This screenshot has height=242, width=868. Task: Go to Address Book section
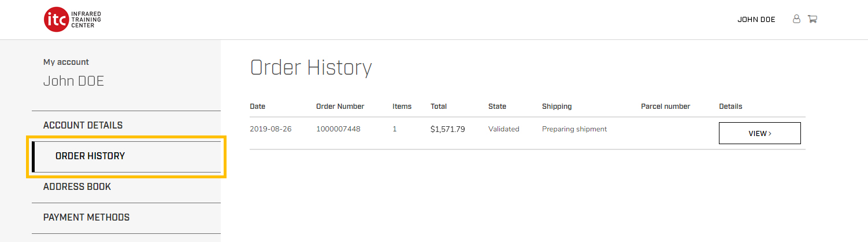pyautogui.click(x=77, y=186)
